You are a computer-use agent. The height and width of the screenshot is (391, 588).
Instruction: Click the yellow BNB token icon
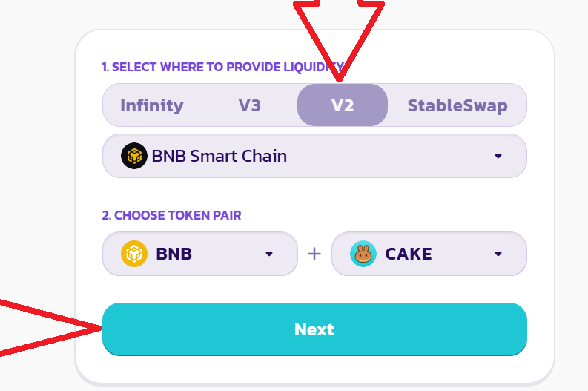pyautogui.click(x=134, y=254)
